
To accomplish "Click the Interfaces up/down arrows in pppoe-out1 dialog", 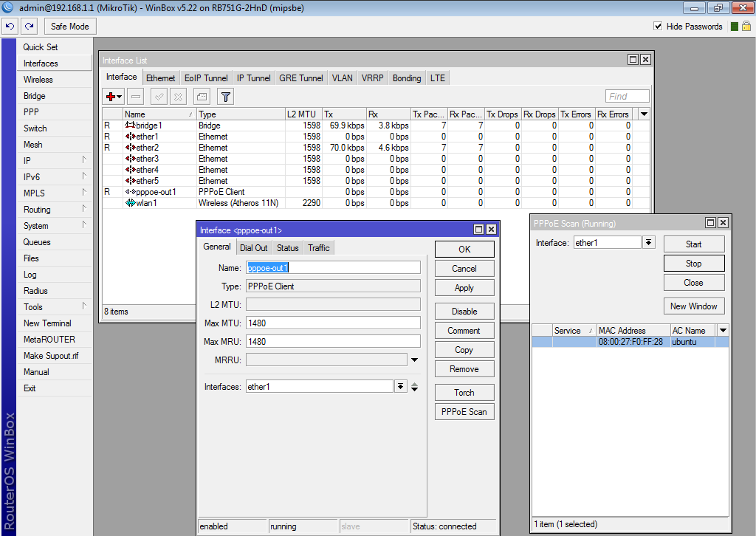I will [415, 387].
